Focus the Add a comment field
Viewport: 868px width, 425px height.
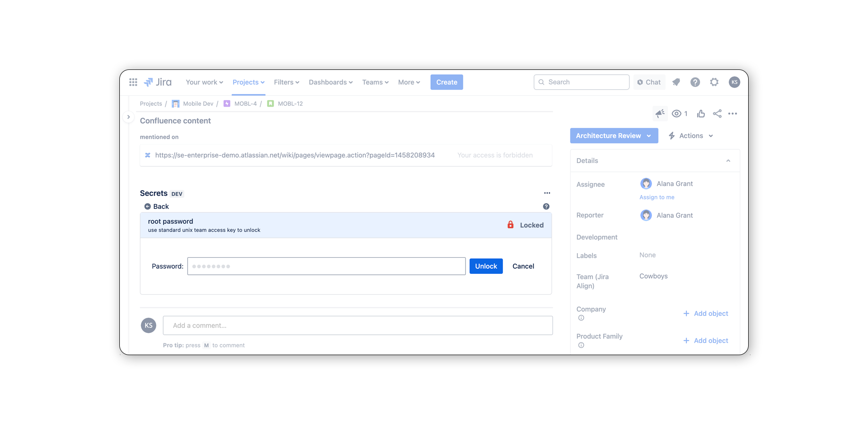[358, 325]
